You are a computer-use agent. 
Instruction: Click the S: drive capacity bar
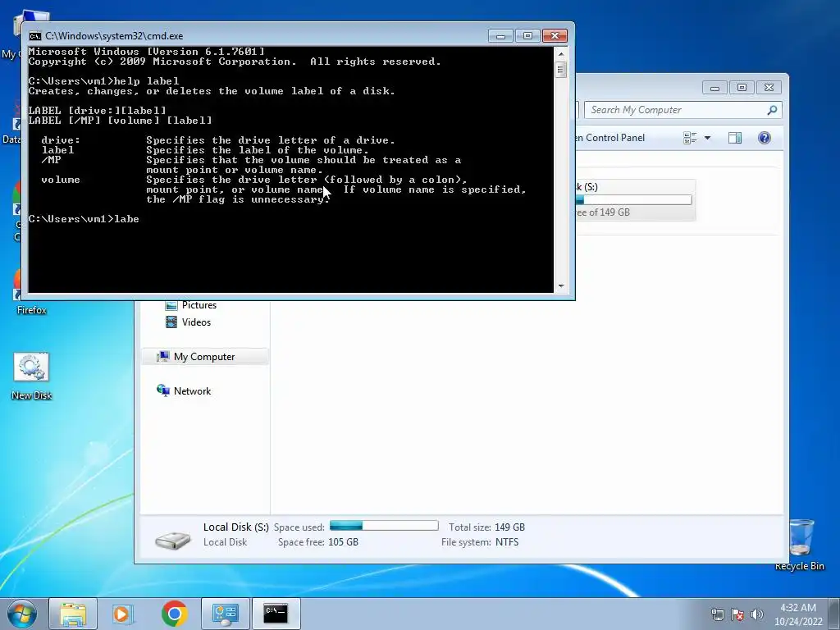click(x=633, y=200)
